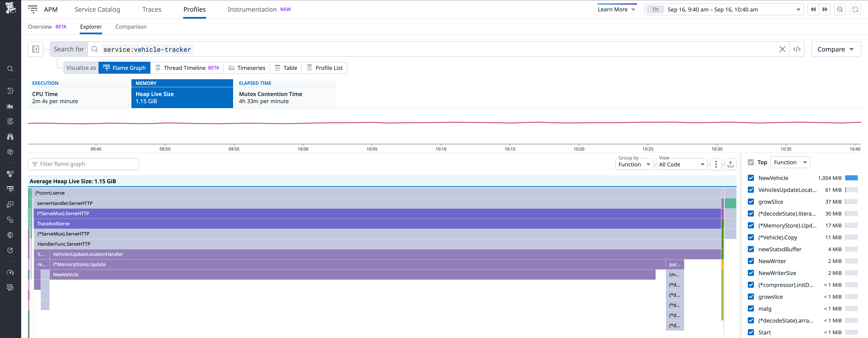Viewport: 868px width, 338px height.
Task: Open the Search icon in the sidebar
Action: pyautogui.click(x=10, y=69)
